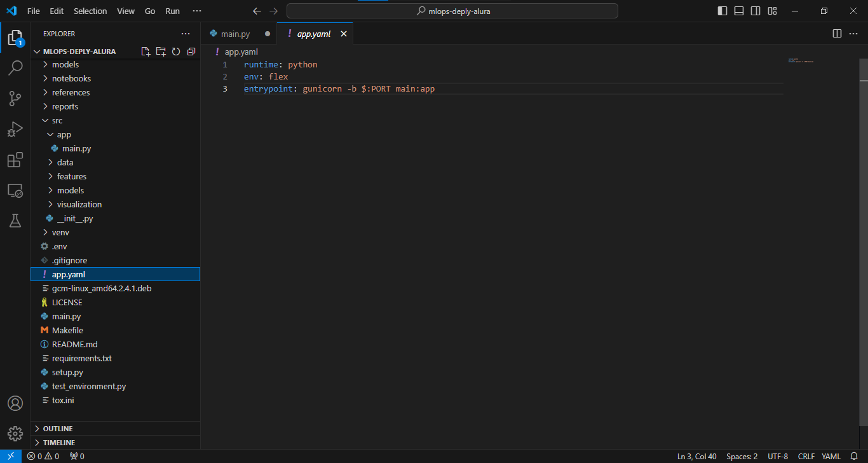Open the Extensions view
This screenshot has height=463, width=868.
(15, 160)
